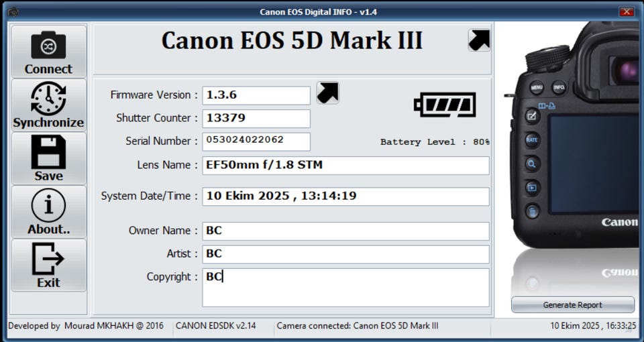Click the app icon in the title bar
The image size is (644, 342).
coord(13,12)
